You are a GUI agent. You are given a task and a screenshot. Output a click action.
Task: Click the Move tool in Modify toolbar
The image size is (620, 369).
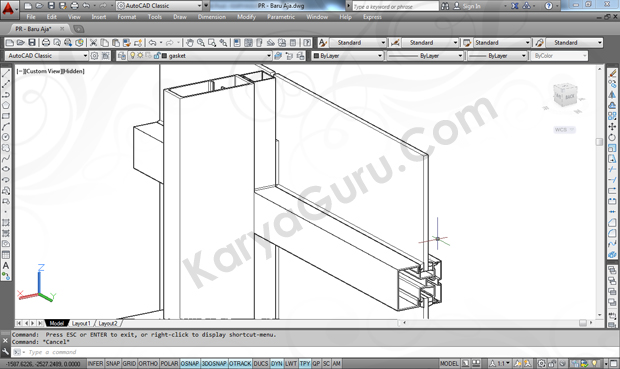click(x=612, y=127)
